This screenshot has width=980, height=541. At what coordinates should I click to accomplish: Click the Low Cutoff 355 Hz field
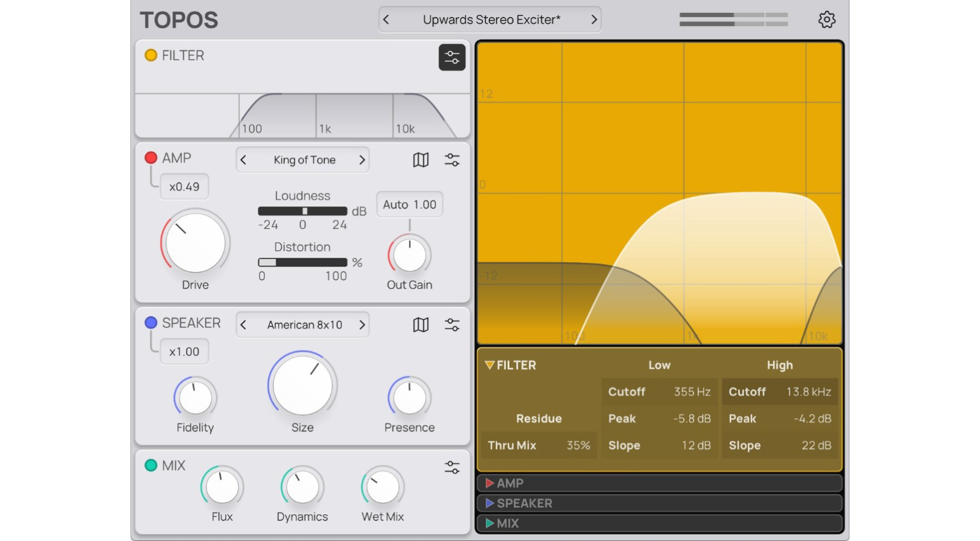click(x=659, y=392)
